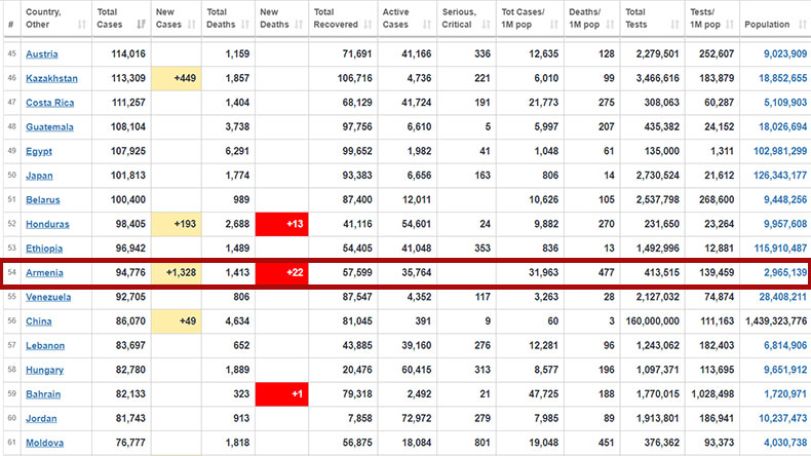Click Moldova country link
Viewport: 811px width, 456px height.
tap(45, 443)
